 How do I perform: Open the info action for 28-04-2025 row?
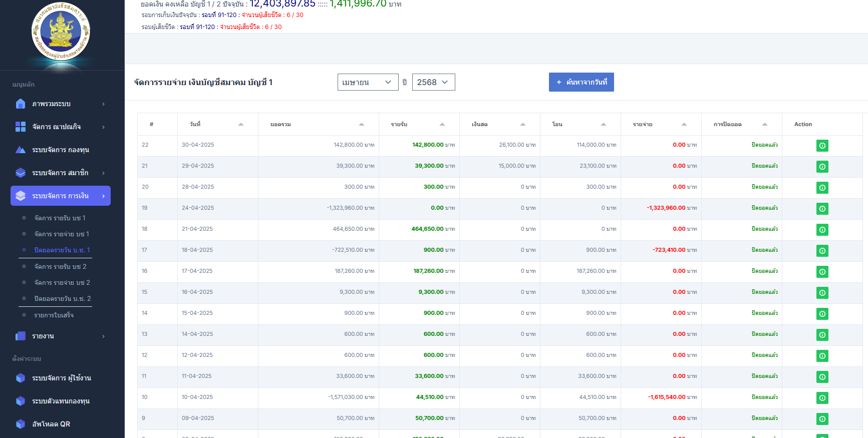coord(822,188)
